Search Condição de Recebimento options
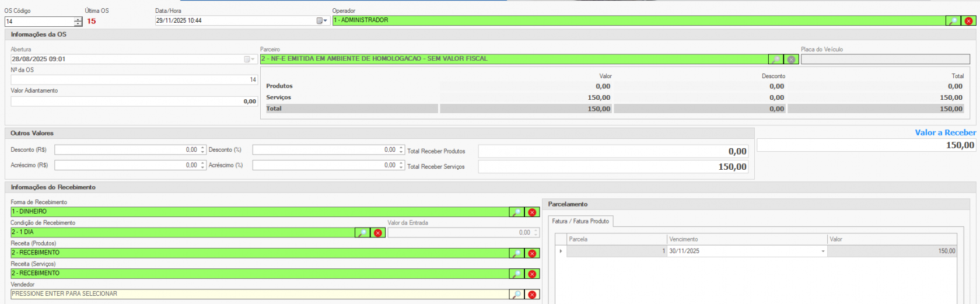Screen dimensions: 980x304 [362, 233]
